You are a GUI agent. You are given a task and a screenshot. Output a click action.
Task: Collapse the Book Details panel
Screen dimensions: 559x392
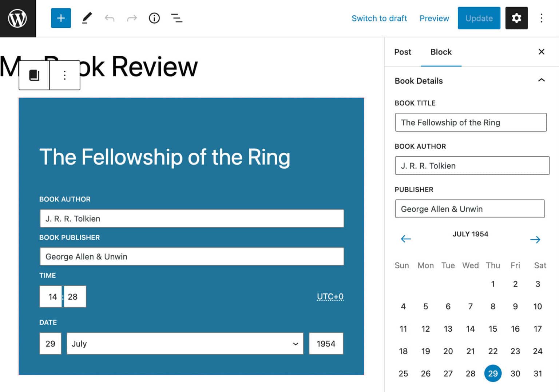point(542,80)
